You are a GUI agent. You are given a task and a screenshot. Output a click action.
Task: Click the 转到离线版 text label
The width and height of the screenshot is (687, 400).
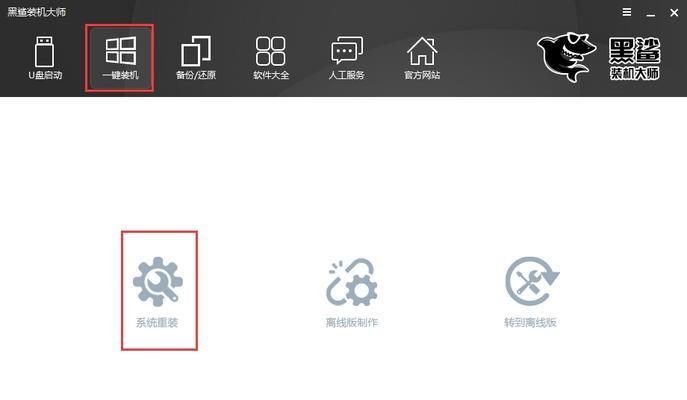click(530, 323)
